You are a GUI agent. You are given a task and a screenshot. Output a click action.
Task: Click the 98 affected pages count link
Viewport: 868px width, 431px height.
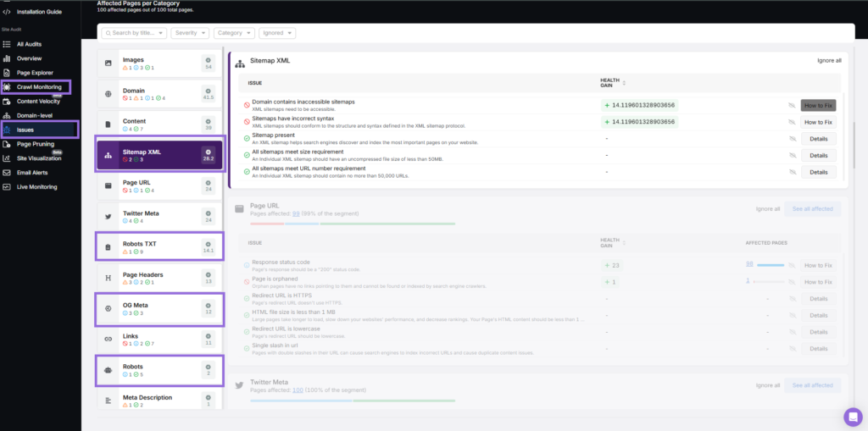tap(749, 264)
